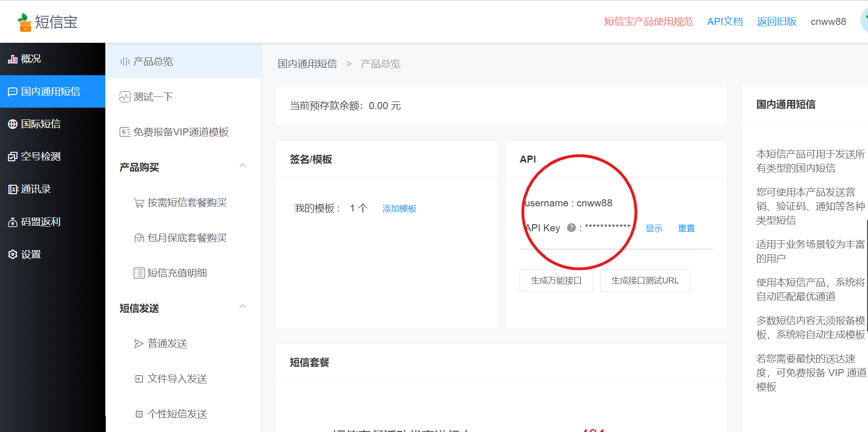Click 重置 to reset the API Key
This screenshot has height=432, width=868.
coord(687,228)
